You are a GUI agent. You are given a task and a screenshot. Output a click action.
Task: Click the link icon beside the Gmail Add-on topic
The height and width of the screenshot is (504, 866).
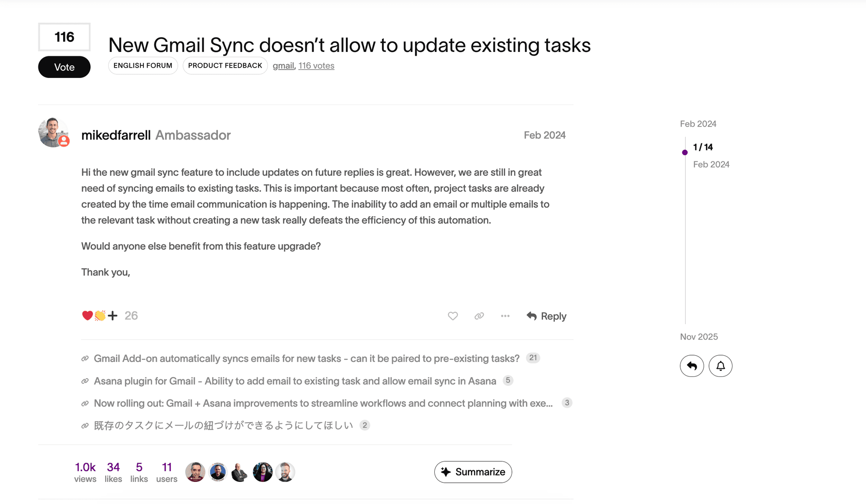pyautogui.click(x=85, y=358)
